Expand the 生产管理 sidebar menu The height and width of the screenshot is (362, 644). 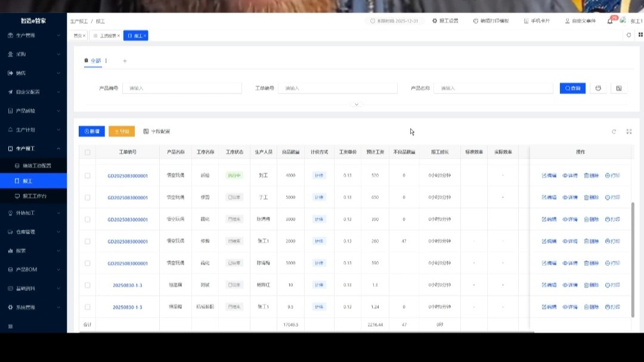tap(33, 35)
